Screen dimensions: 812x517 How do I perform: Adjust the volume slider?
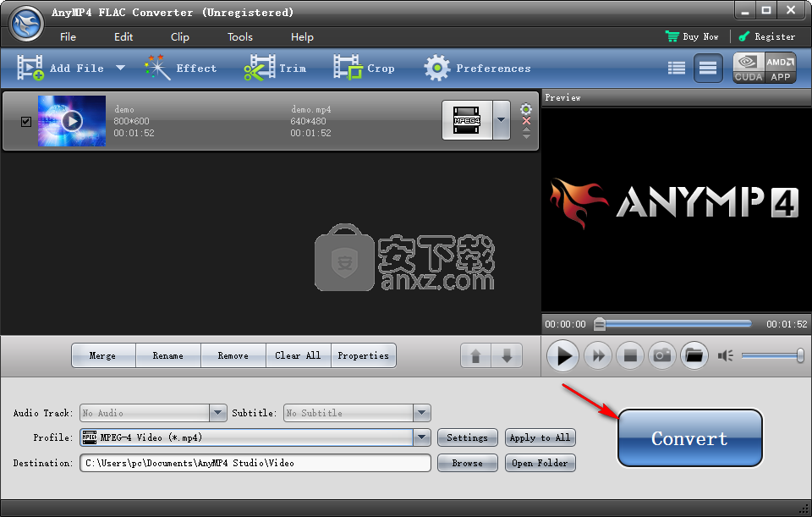(772, 355)
